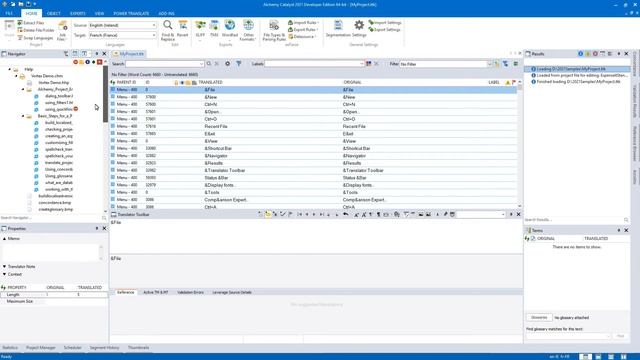Image resolution: width=640 pixels, height=360 pixels.
Task: Click the flag icon in Translator Toolbar
Action: [290, 214]
